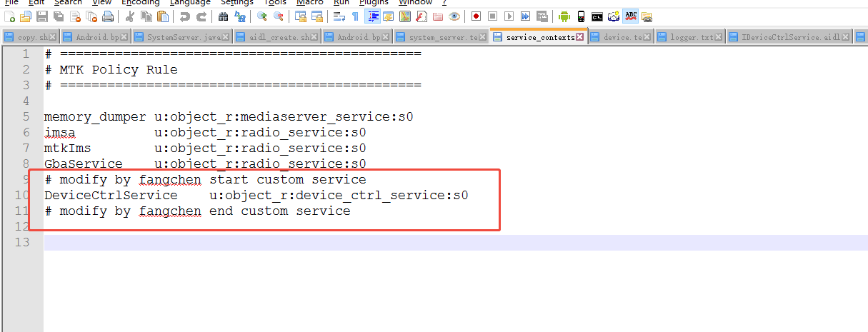
Task: Open the Document Map panel icon
Action: point(406,16)
